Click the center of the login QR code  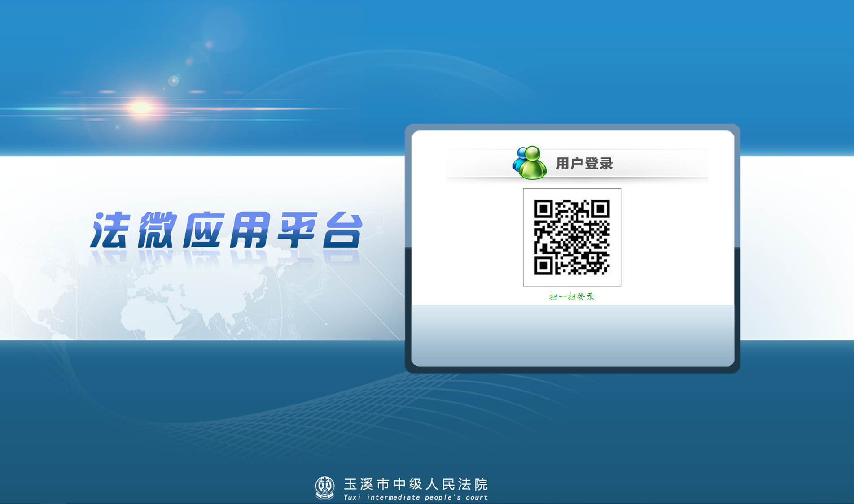tap(572, 237)
